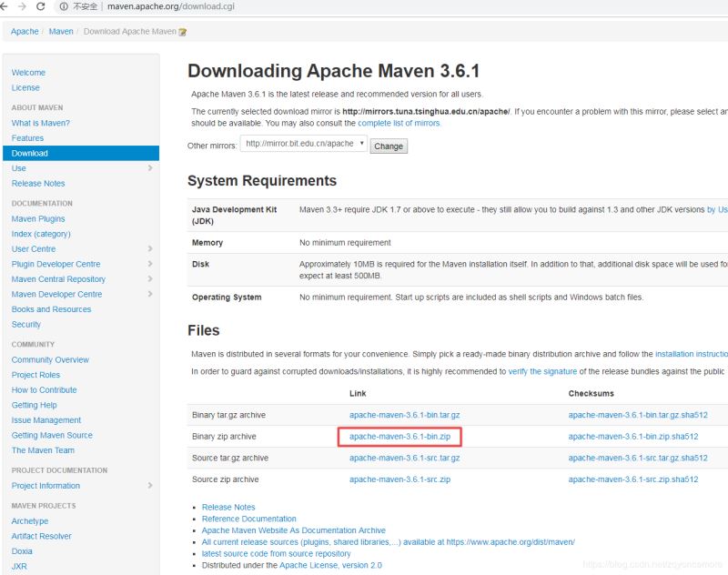This screenshot has height=575, width=728.
Task: Click the verify the signature link
Action: [x=542, y=372]
